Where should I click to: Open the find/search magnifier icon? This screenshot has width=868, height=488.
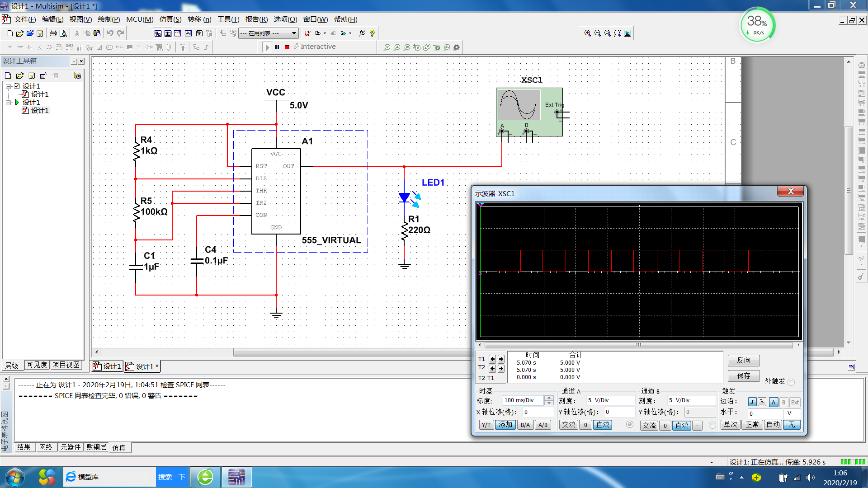pos(362,33)
